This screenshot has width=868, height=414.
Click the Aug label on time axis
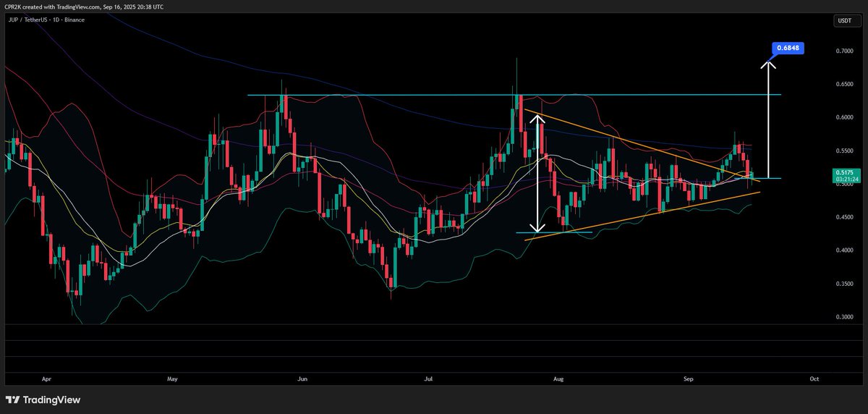558,378
